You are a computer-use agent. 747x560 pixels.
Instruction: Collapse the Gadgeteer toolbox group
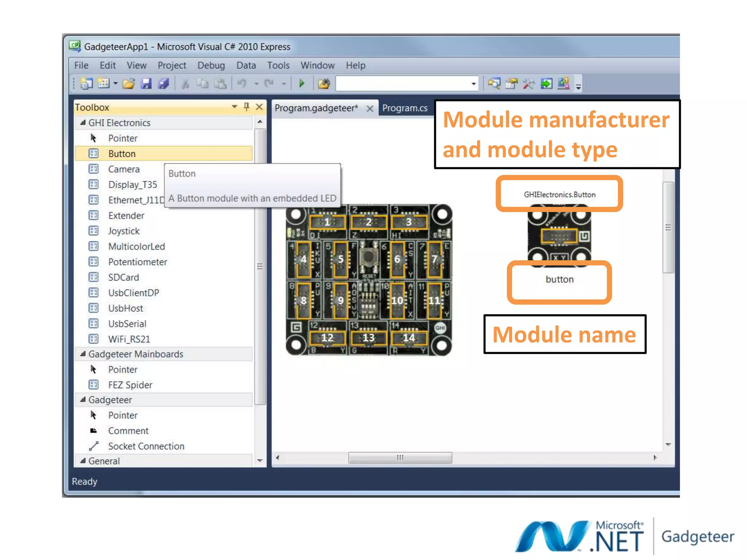83,400
